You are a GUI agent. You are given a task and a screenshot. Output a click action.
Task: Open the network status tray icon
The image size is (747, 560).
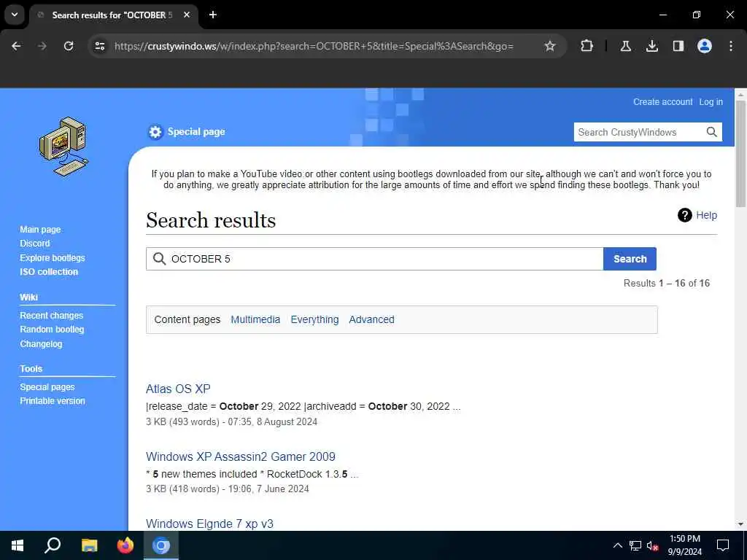[635, 545]
